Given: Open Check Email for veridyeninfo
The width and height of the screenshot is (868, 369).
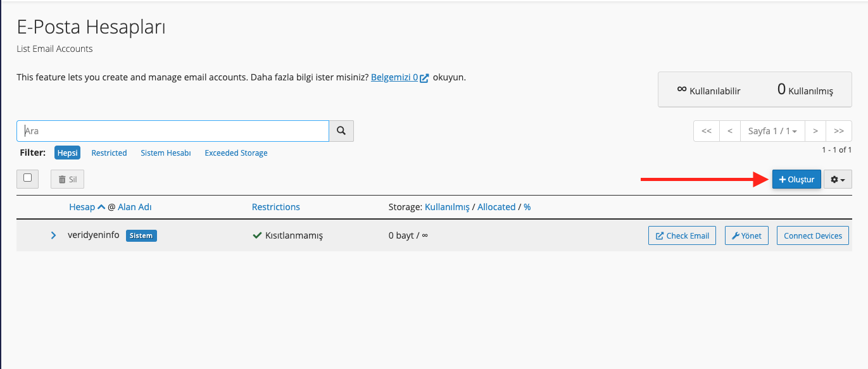Looking at the screenshot, I should pyautogui.click(x=682, y=235).
